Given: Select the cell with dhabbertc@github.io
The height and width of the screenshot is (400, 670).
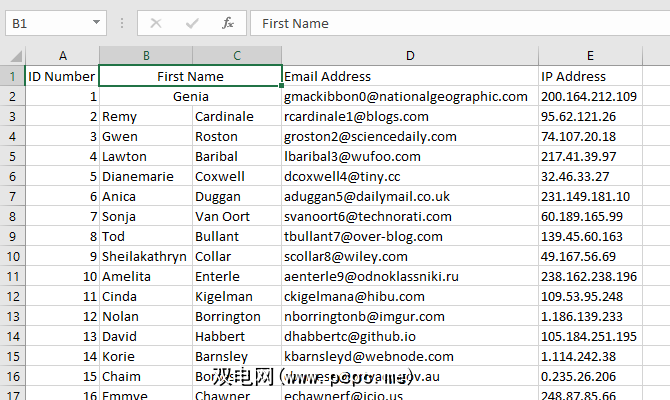Looking at the screenshot, I should [x=410, y=336].
